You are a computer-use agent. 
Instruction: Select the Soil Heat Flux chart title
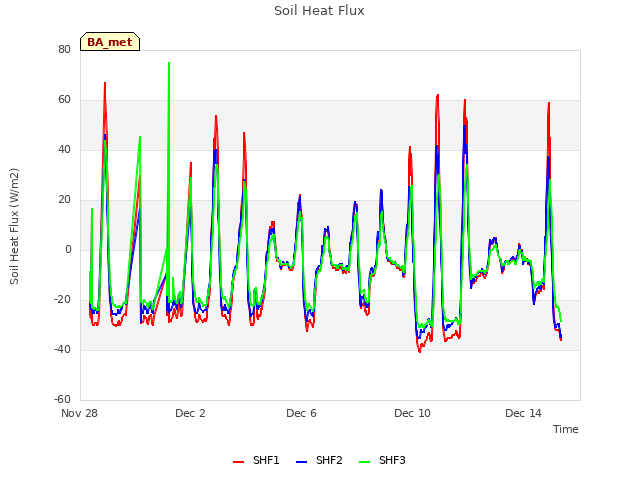point(319,11)
